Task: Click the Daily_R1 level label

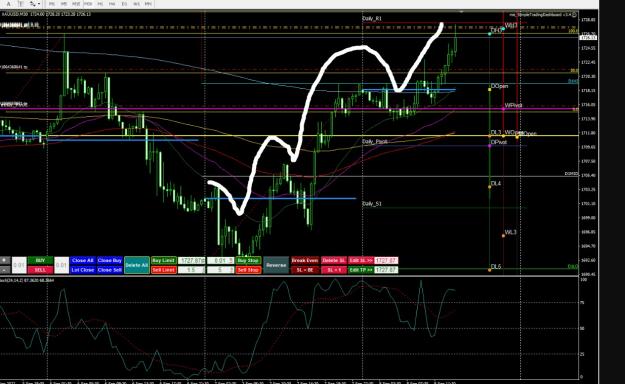Action: point(372,18)
